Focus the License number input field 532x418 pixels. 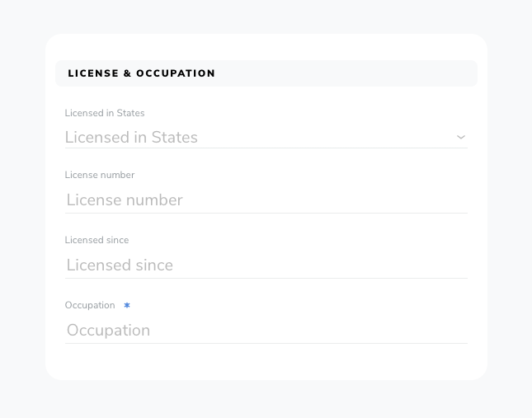click(x=266, y=200)
